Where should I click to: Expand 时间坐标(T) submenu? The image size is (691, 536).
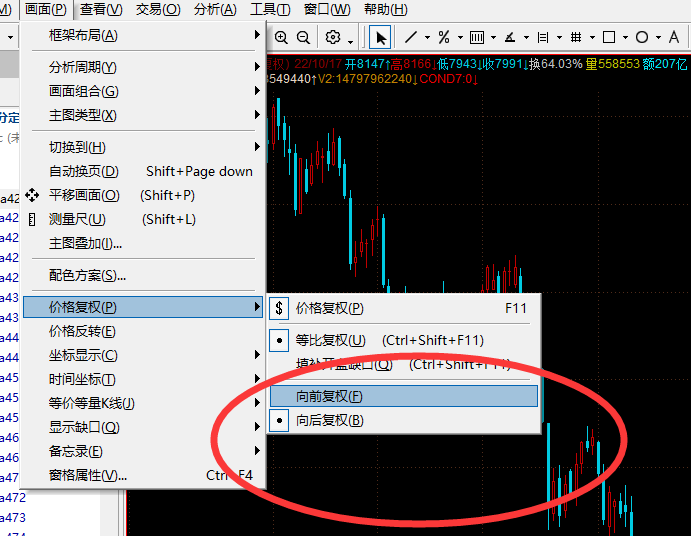tap(143, 380)
